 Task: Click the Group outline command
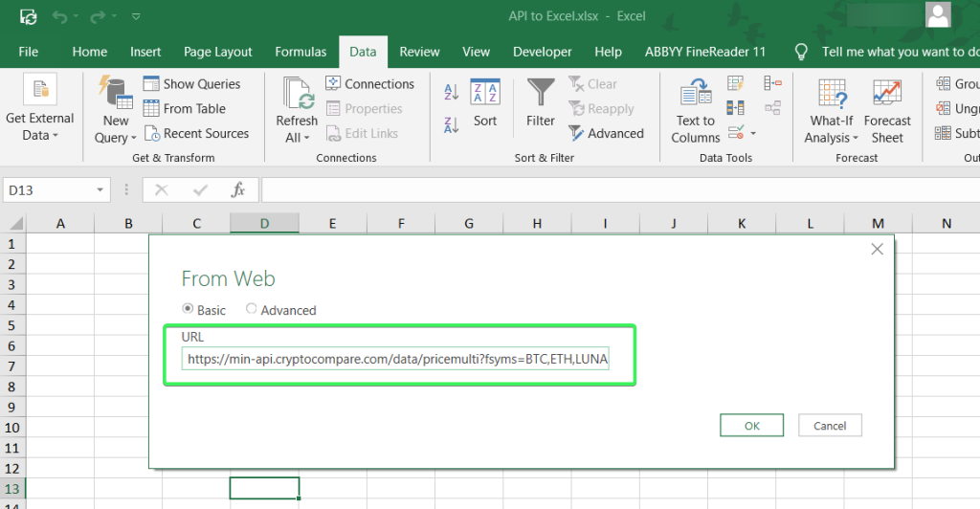[957, 83]
